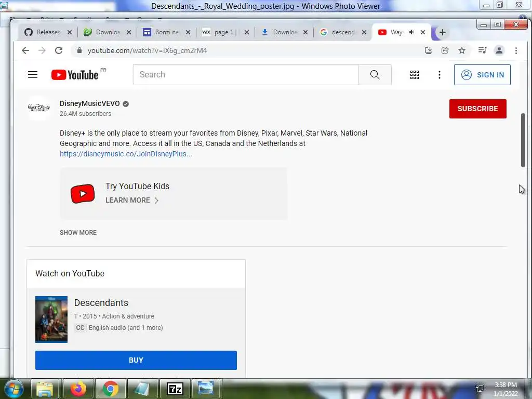Open the Descendants movie title

tap(101, 303)
